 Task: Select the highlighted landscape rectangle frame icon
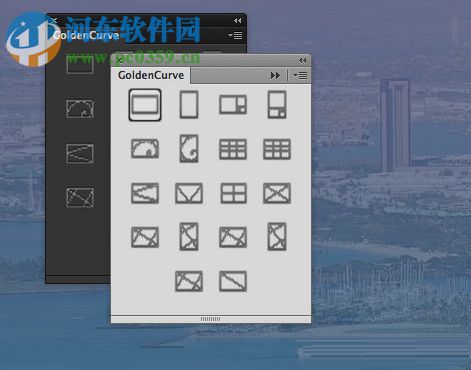(x=145, y=105)
